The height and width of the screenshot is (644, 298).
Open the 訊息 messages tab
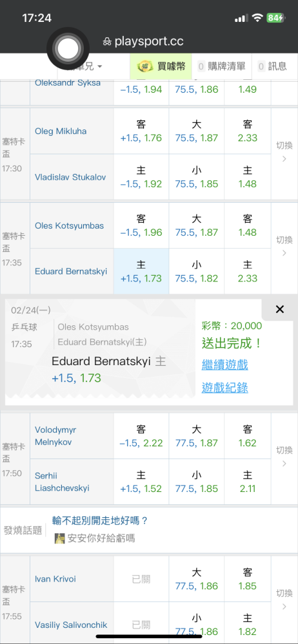[272, 66]
